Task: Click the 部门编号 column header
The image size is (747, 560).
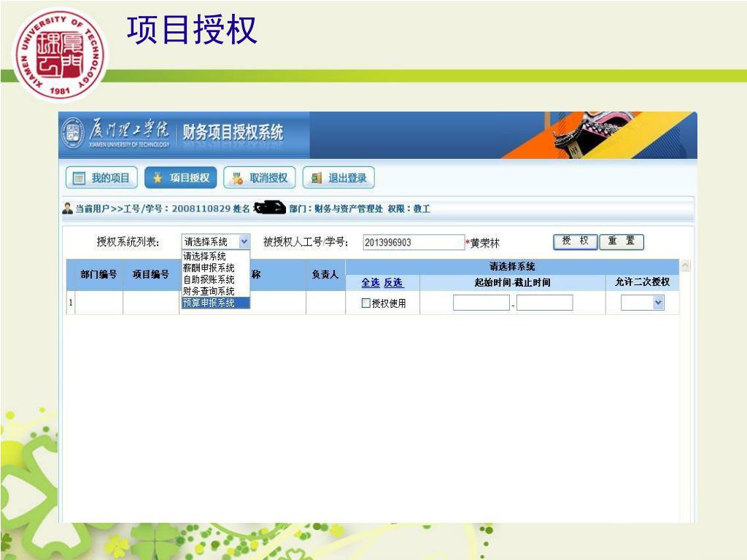Action: coord(98,274)
